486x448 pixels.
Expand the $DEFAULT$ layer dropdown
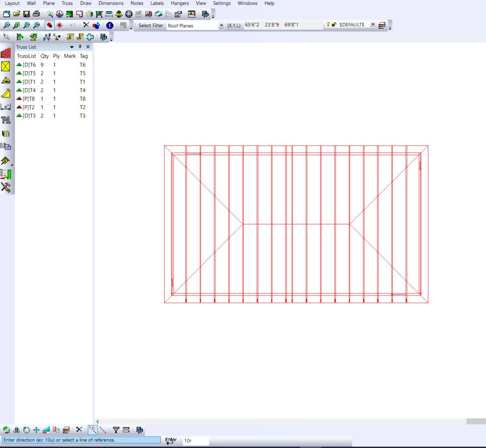[x=373, y=25]
